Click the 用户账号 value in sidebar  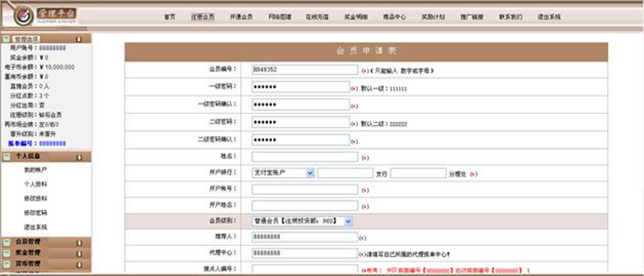[52, 48]
